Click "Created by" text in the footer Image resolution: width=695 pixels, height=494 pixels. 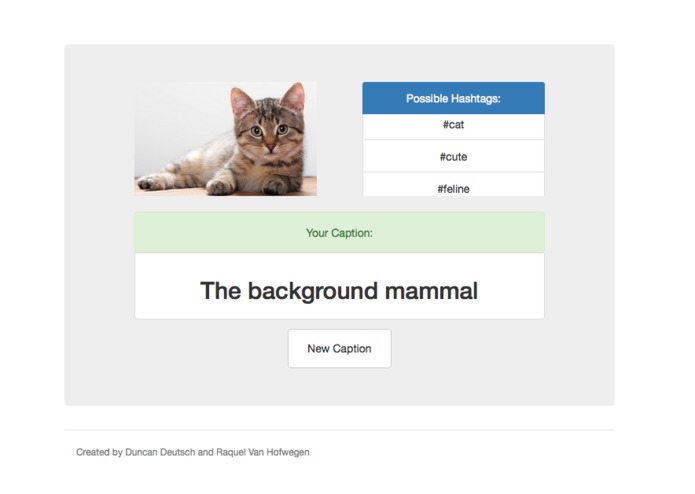coord(99,452)
